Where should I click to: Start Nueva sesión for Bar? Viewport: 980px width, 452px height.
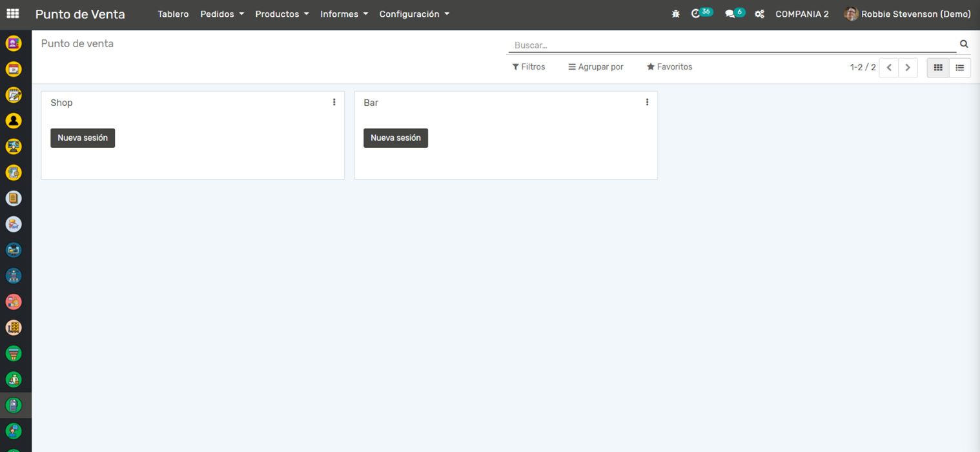coord(395,138)
